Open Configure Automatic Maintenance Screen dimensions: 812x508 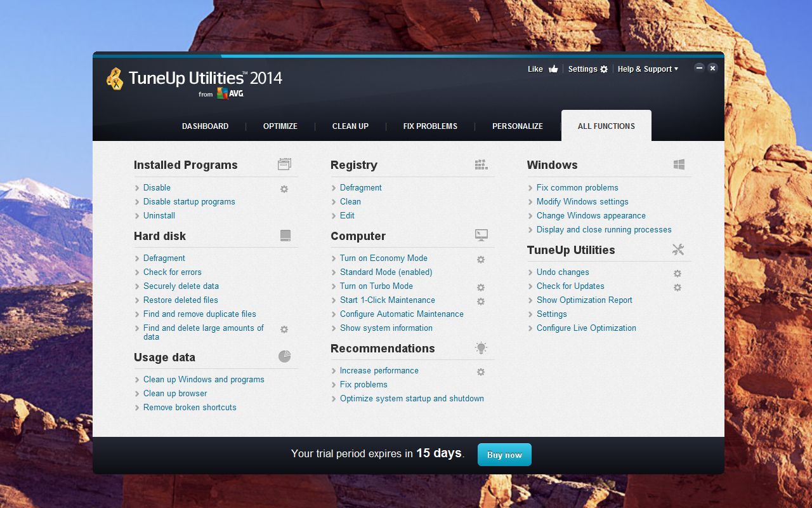402,314
